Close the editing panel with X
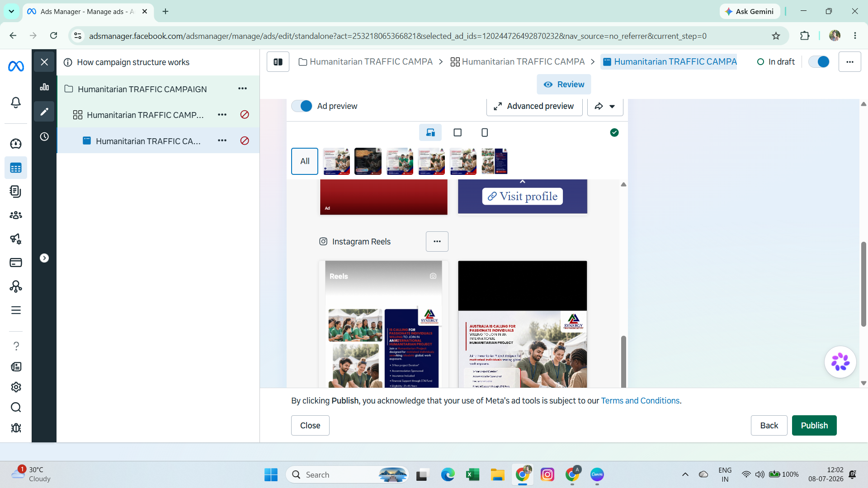This screenshot has width=868, height=488. coord(44,62)
